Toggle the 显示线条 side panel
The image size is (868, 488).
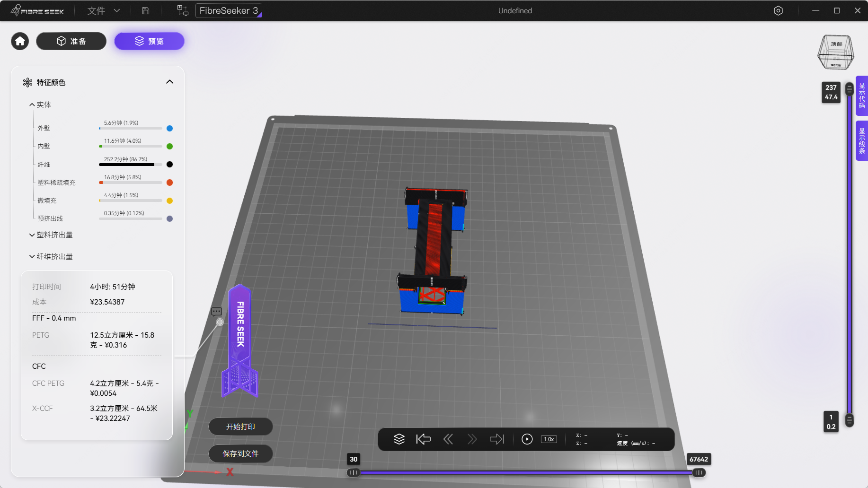coord(862,141)
